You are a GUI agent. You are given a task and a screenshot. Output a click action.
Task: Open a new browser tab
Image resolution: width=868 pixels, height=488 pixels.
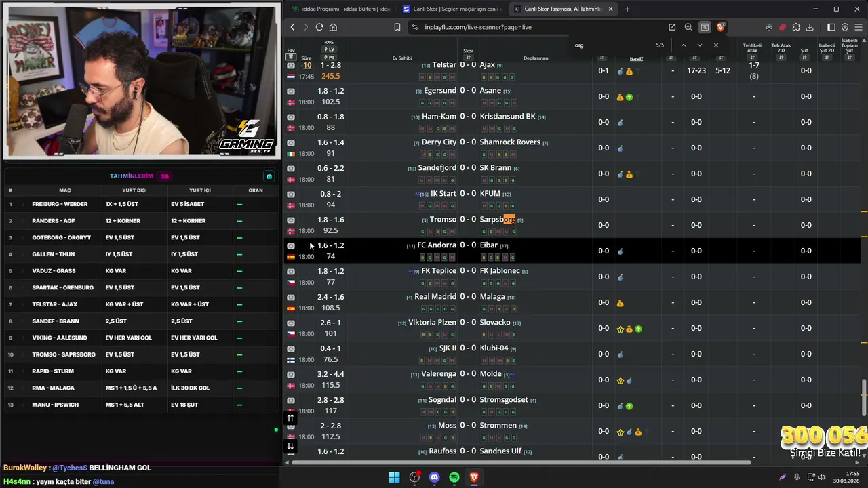coord(627,9)
